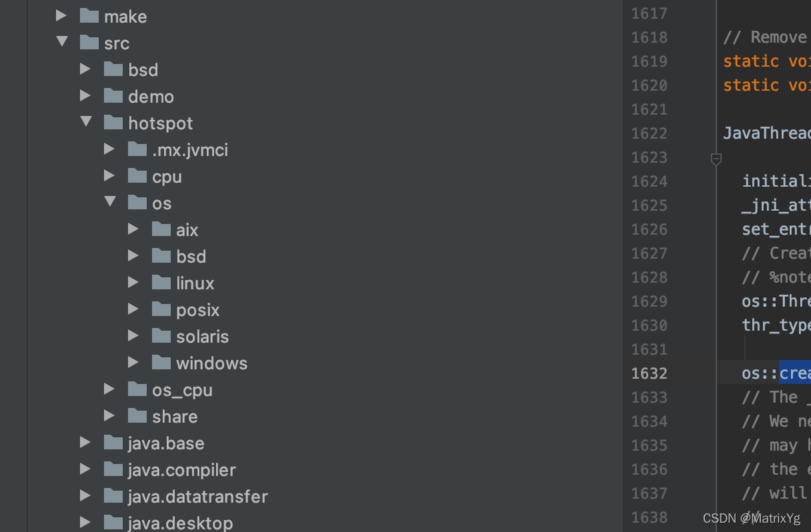This screenshot has height=532, width=811.
Task: Collapse the hotspot directory arrow
Action: [x=86, y=122]
